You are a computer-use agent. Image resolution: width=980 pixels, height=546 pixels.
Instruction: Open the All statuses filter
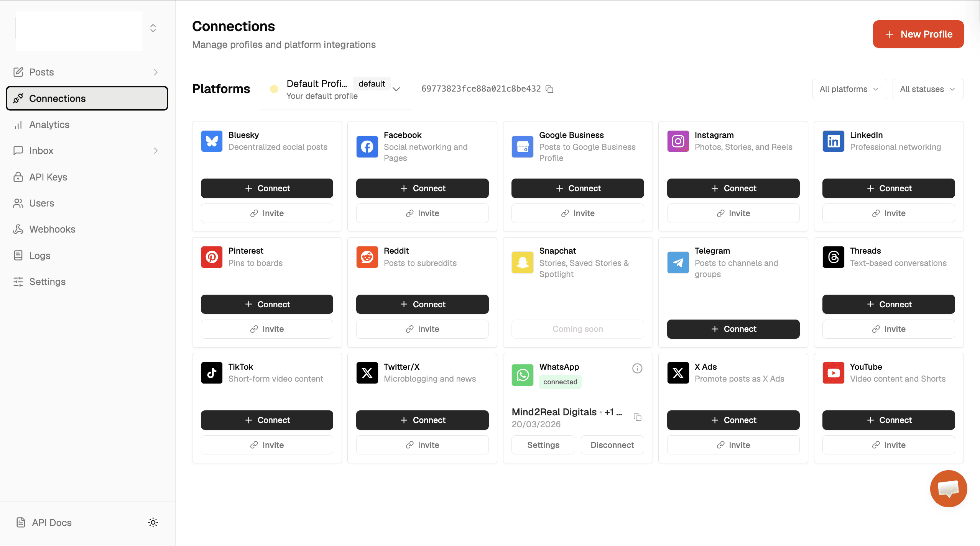[x=928, y=89]
